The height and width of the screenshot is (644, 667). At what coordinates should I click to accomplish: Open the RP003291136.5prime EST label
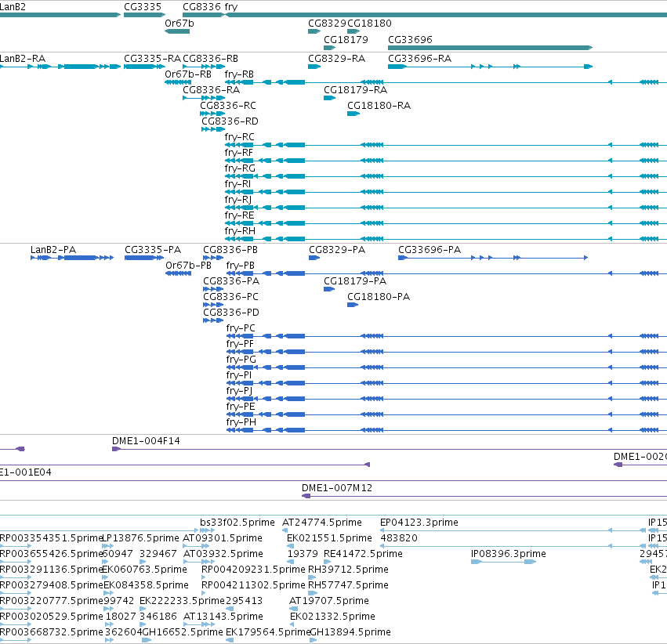pyautogui.click(x=52, y=570)
